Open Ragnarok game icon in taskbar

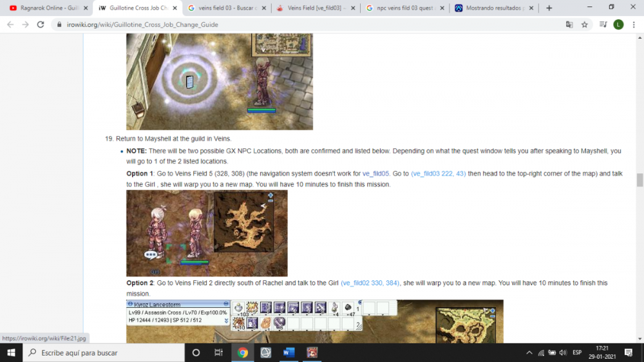312,352
